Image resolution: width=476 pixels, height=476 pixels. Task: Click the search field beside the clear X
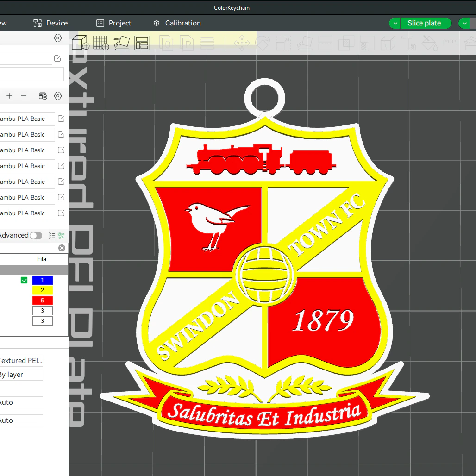[29, 248]
